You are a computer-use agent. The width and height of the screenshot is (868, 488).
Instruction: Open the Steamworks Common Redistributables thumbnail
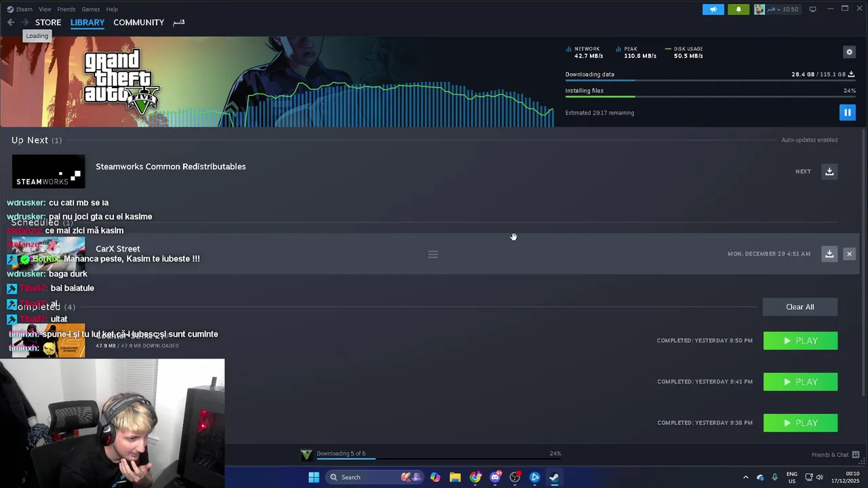click(48, 171)
